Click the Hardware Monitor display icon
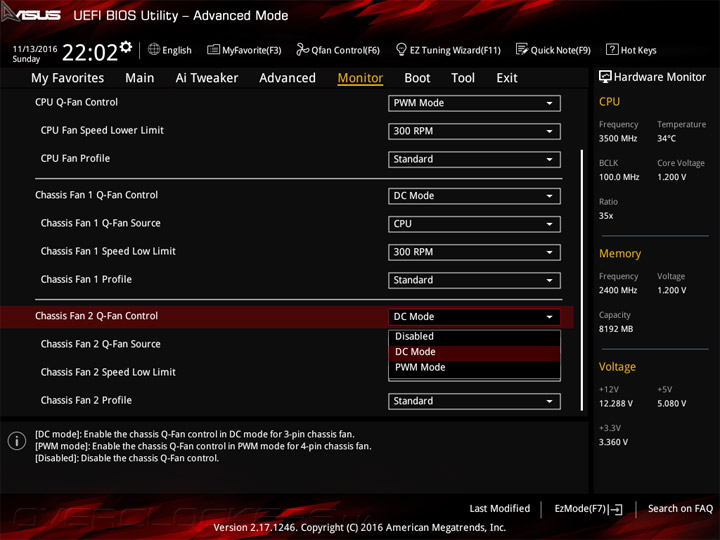 (x=605, y=77)
